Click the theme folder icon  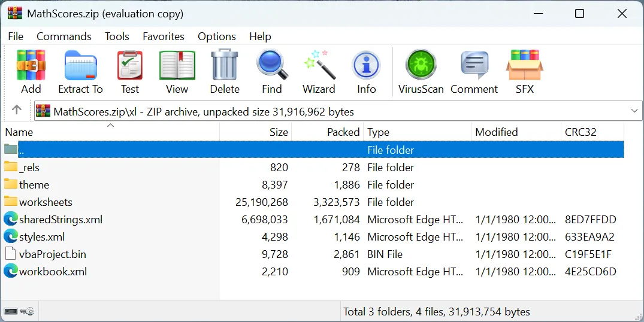[11, 184]
